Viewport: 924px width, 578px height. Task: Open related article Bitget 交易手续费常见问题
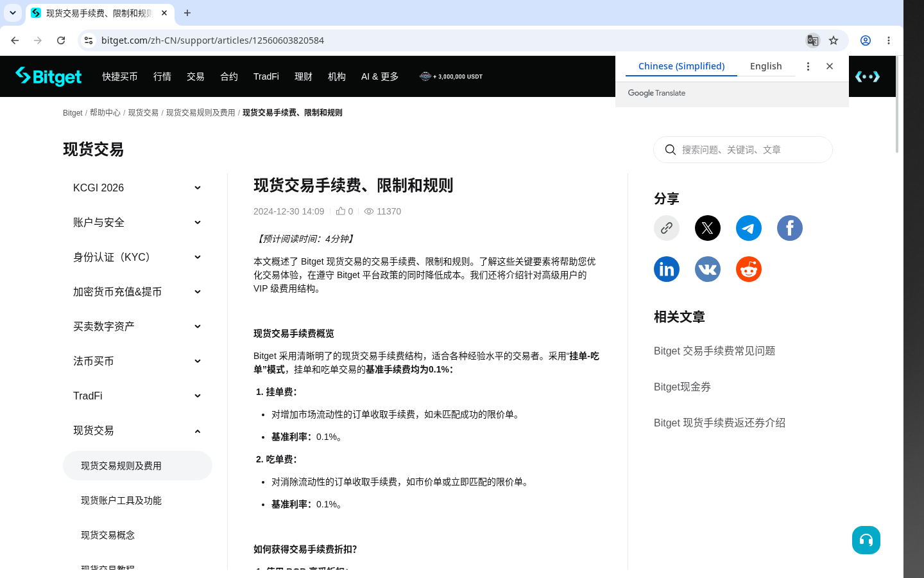click(714, 351)
